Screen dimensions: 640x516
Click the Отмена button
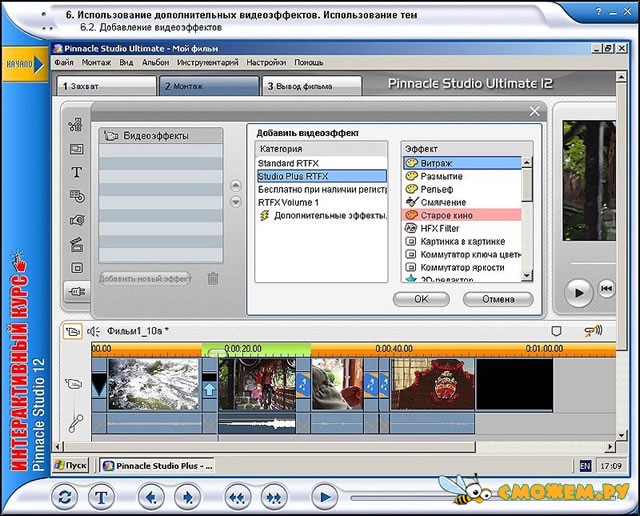coord(498,299)
